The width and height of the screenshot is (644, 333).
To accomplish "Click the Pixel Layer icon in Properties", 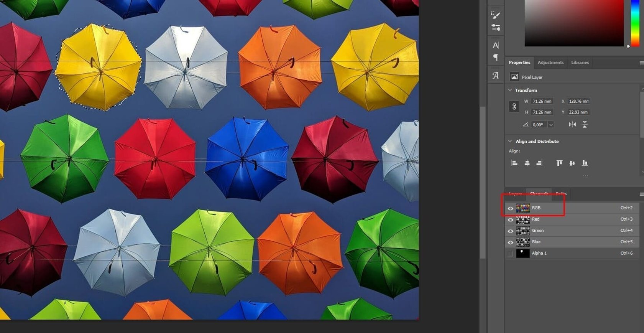I will coord(514,77).
